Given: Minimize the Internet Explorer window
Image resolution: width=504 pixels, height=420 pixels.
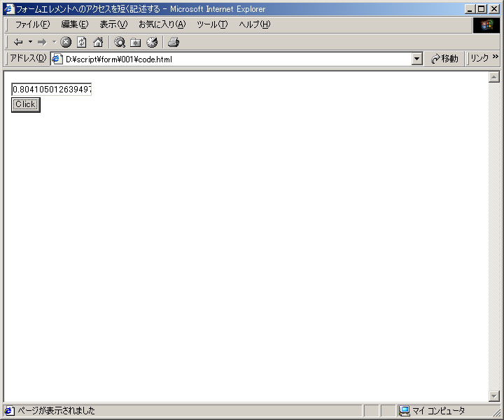Looking at the screenshot, I should point(470,9).
